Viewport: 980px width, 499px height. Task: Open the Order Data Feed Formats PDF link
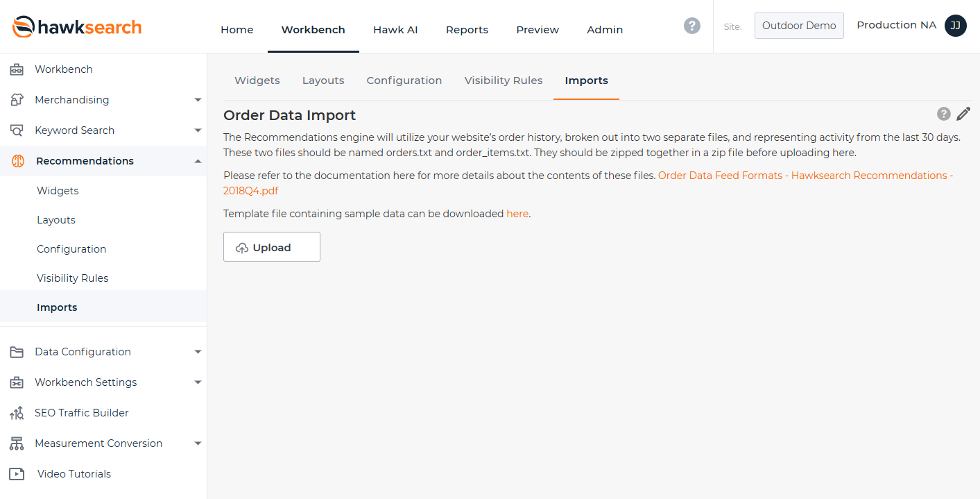coord(588,183)
